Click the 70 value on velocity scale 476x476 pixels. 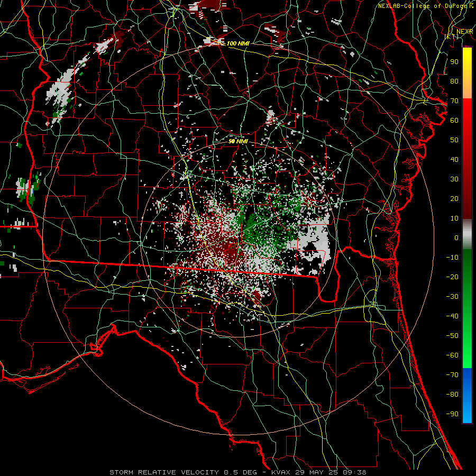coord(454,101)
